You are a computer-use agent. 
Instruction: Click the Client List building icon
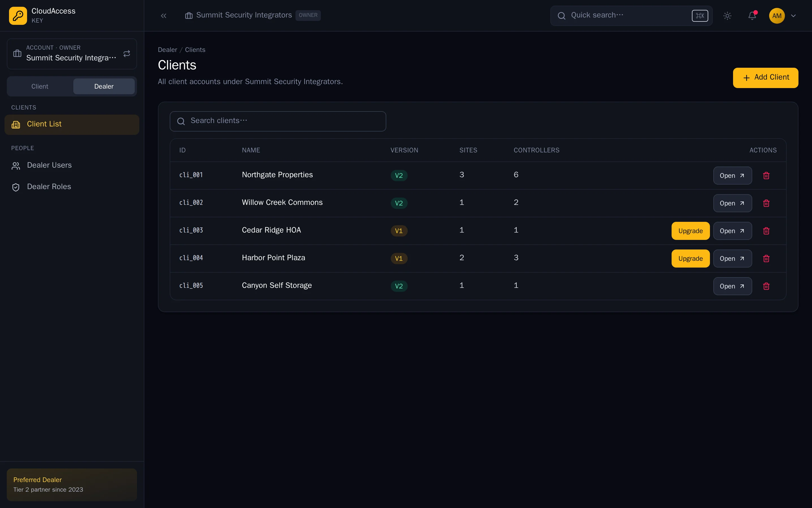click(16, 125)
